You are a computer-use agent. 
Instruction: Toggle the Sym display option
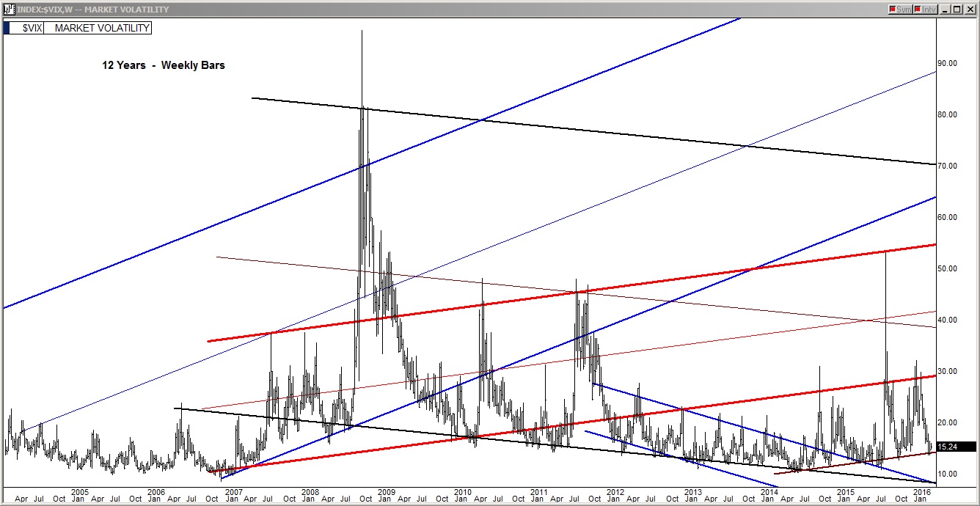coord(903,9)
